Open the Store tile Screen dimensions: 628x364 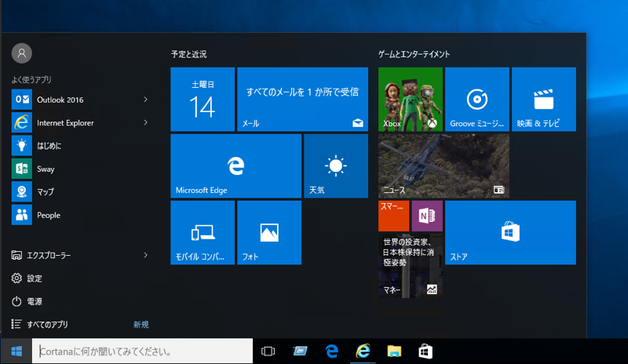coord(510,232)
